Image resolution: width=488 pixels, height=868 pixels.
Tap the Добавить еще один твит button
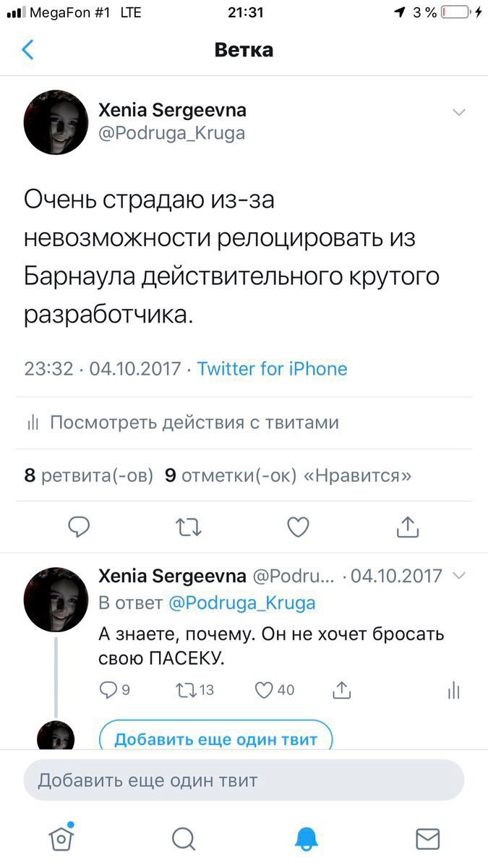[x=215, y=739]
